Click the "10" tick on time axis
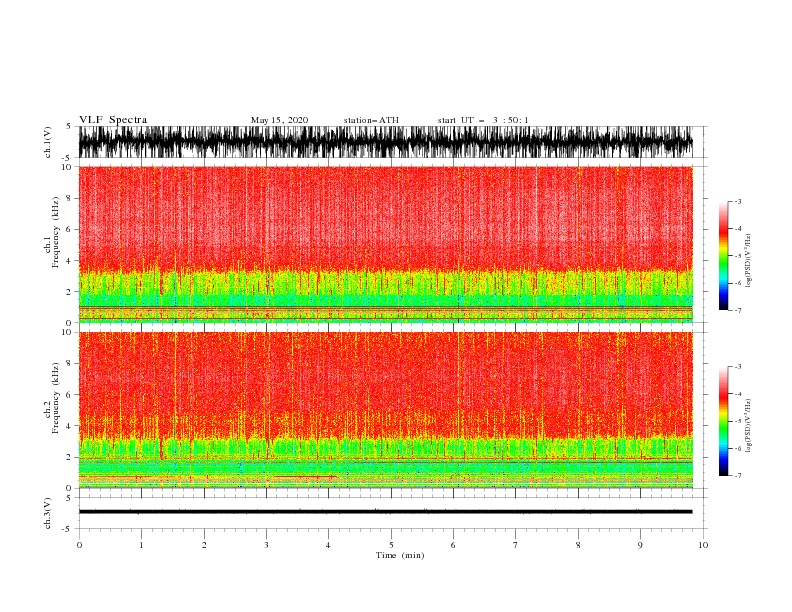The width and height of the screenshot is (792, 612). pyautogui.click(x=703, y=545)
